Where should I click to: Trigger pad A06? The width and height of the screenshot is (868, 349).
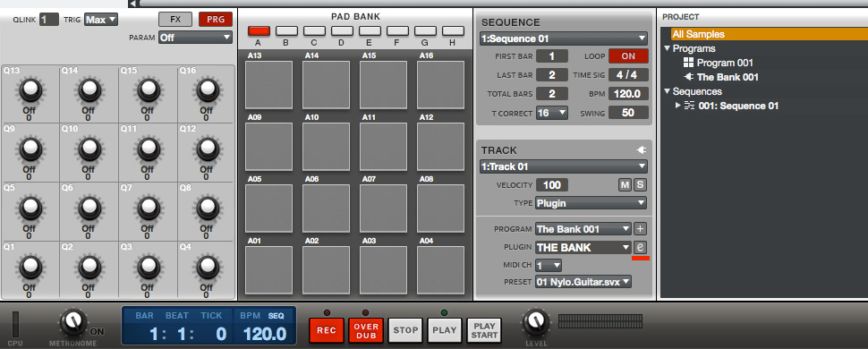(x=326, y=209)
